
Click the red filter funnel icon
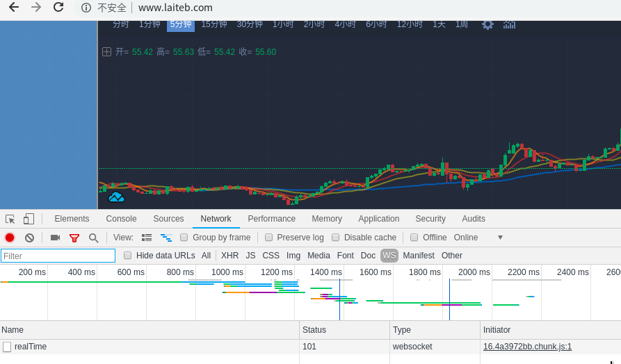(x=74, y=238)
